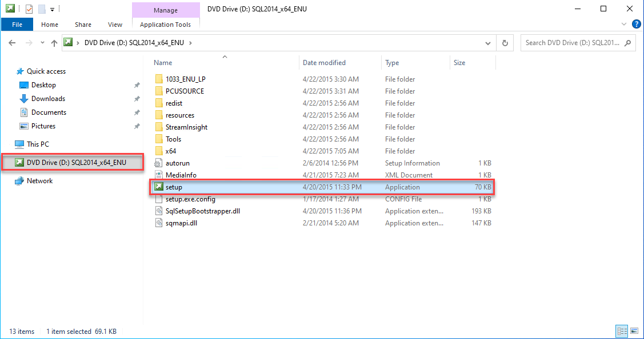Select the SqlSetupBootstrapper.dll file icon

click(158, 211)
